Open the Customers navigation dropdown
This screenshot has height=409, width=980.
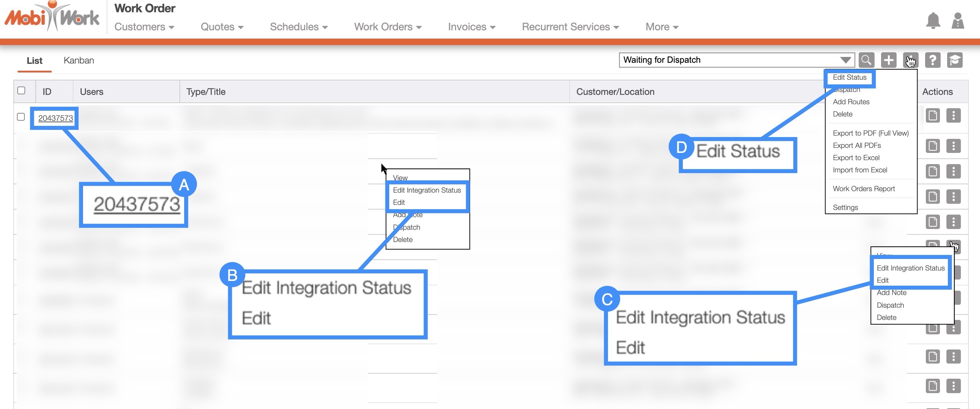(x=144, y=27)
